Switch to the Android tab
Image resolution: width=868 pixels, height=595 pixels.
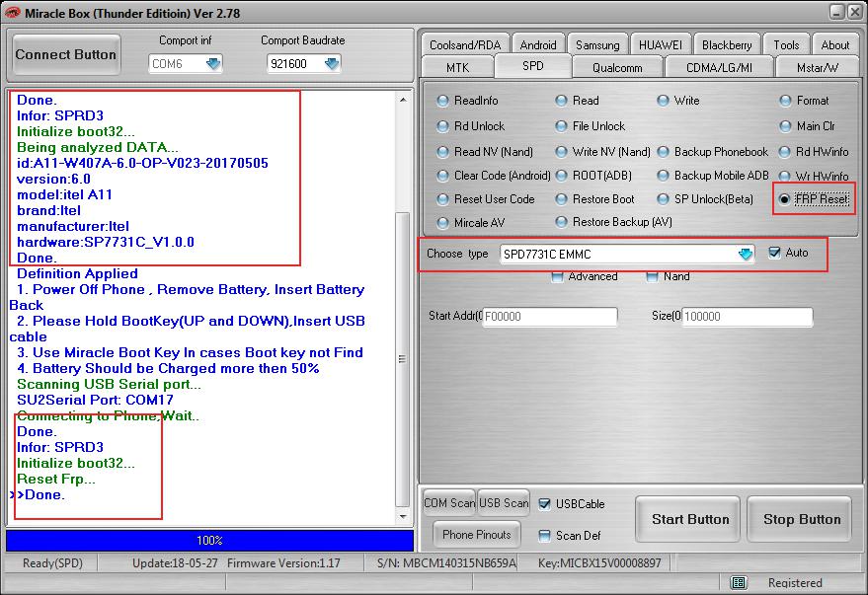click(x=538, y=44)
